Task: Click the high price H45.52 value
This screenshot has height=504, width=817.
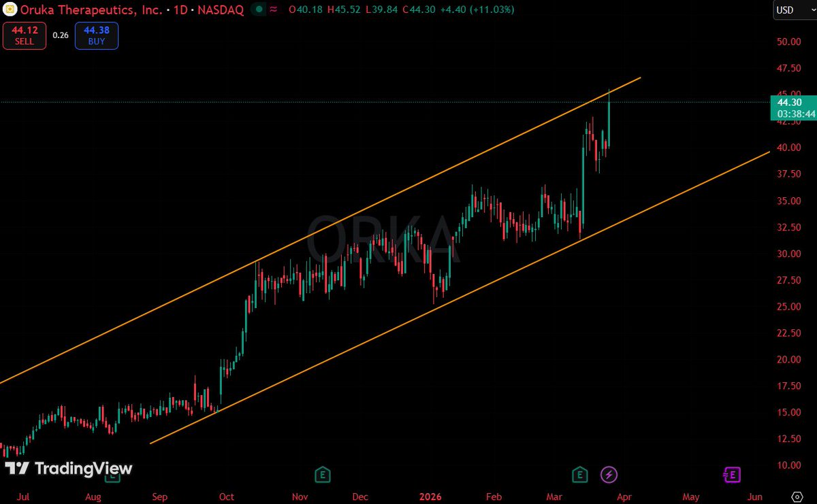Action: point(345,10)
